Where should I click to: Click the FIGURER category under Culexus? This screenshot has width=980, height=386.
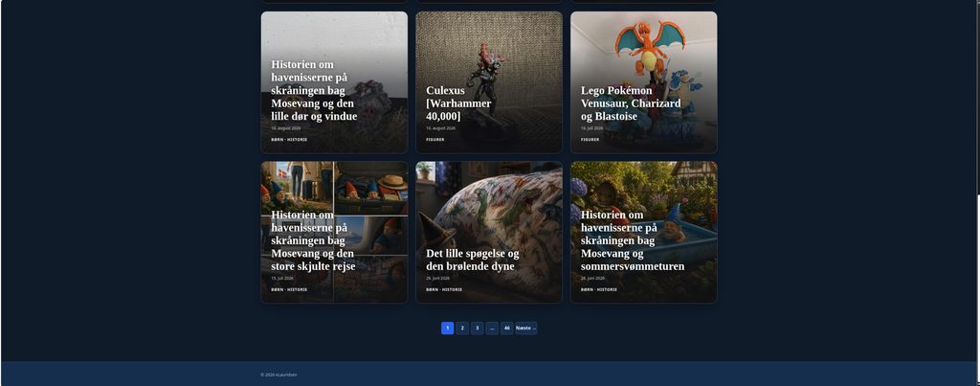pyautogui.click(x=435, y=140)
